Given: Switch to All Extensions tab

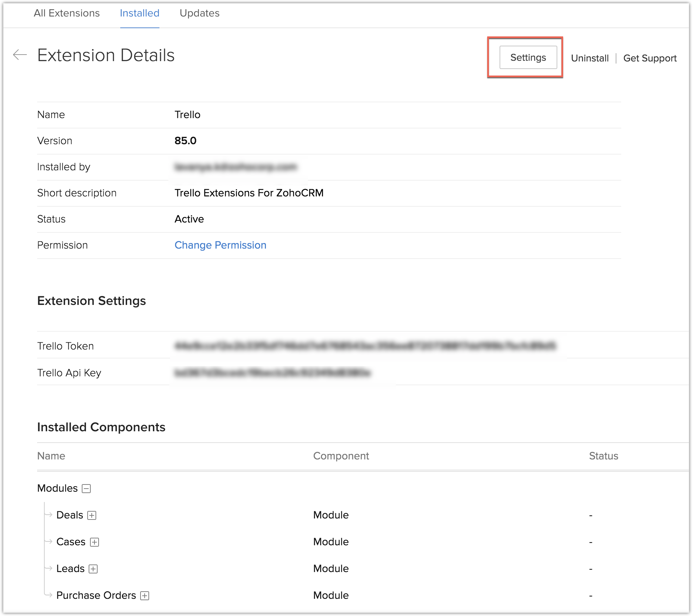Looking at the screenshot, I should pyautogui.click(x=67, y=13).
